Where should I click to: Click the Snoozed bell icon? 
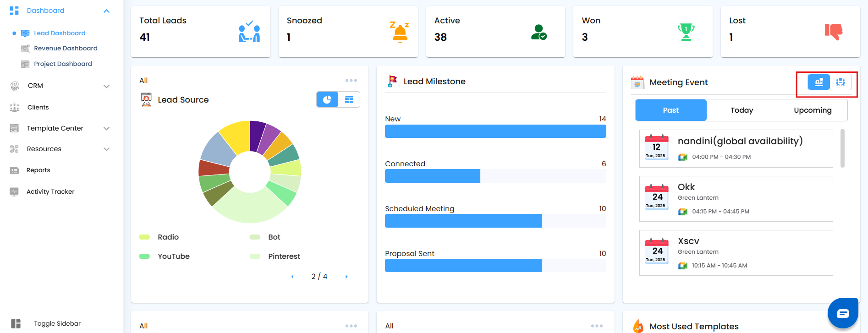click(x=400, y=32)
